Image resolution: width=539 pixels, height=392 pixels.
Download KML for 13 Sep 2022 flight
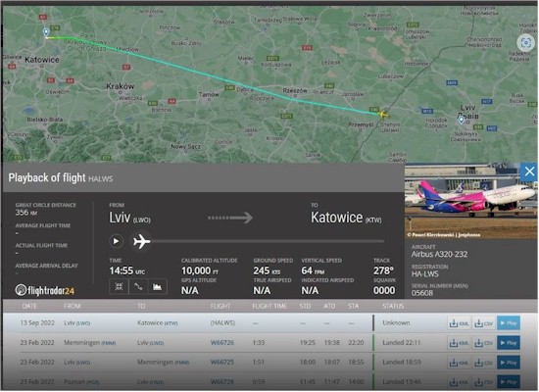(460, 323)
